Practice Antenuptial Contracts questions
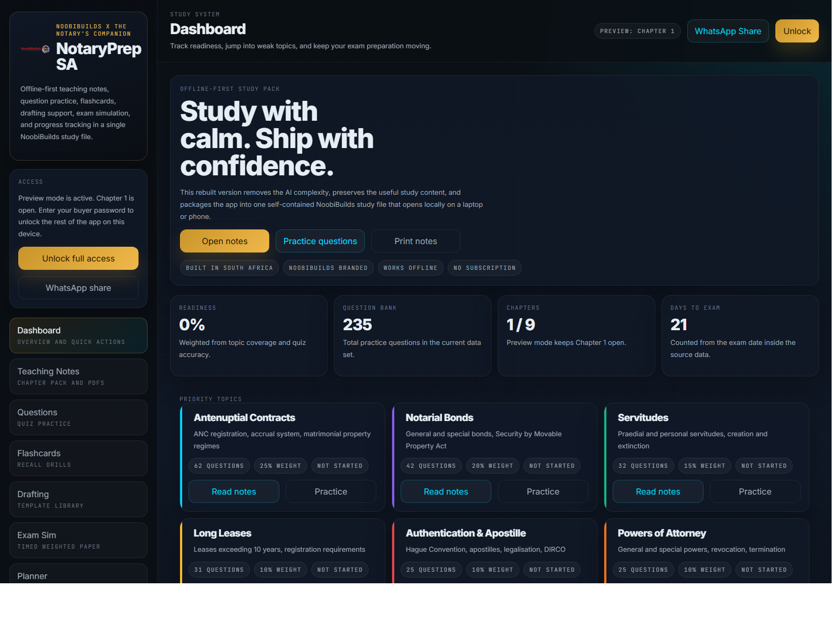This screenshot has width=840, height=630. point(331,491)
